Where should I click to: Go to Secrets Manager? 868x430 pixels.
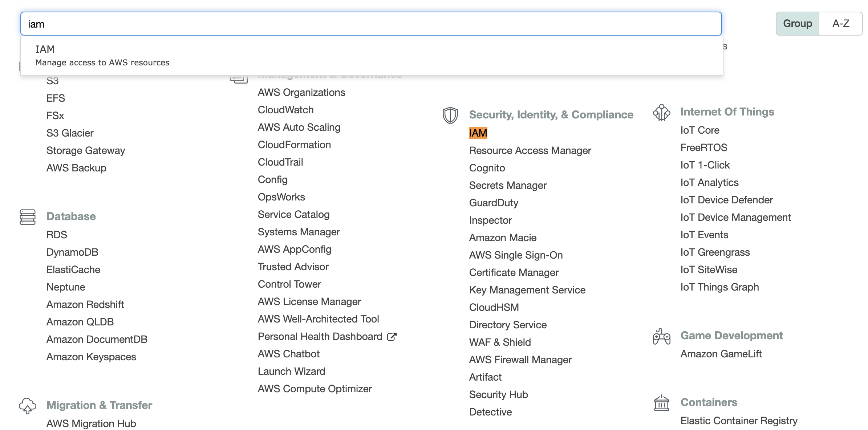507,185
